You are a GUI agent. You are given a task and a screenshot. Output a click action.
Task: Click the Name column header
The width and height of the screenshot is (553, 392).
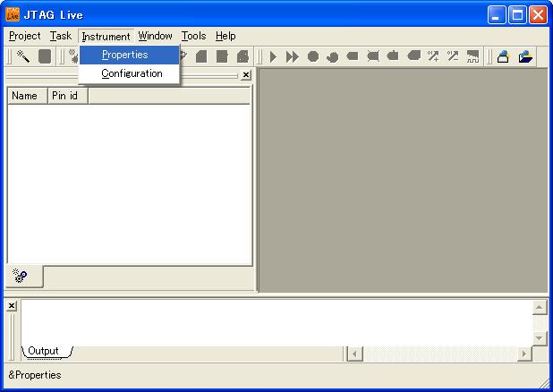tap(28, 96)
